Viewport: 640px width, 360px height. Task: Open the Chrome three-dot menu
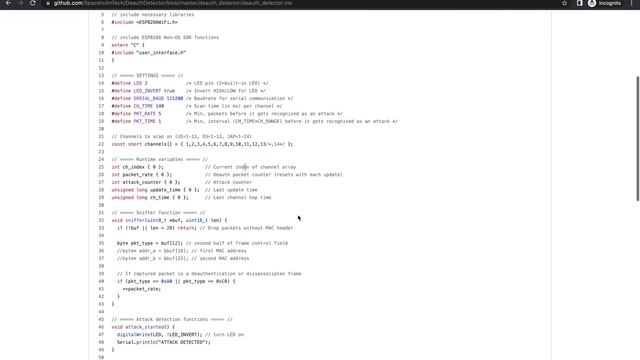click(631, 3)
